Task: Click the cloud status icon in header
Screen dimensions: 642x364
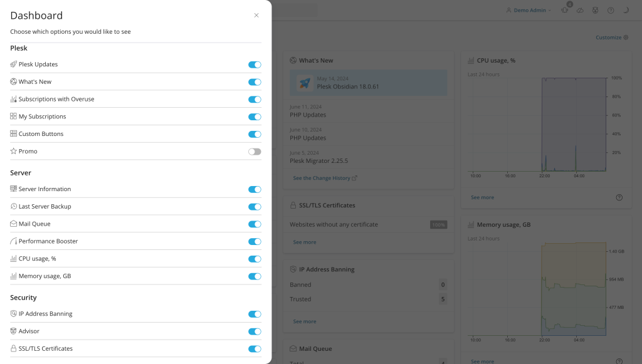Action: pyautogui.click(x=580, y=10)
